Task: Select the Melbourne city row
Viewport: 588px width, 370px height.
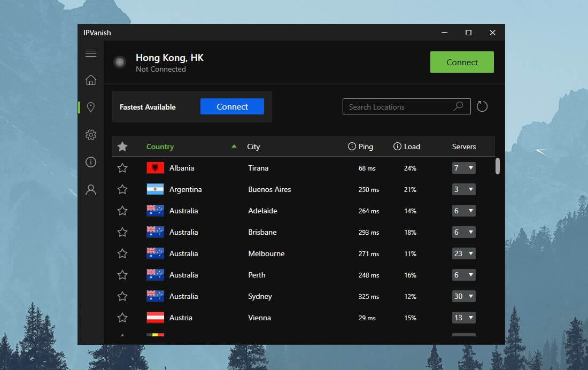Action: 303,253
